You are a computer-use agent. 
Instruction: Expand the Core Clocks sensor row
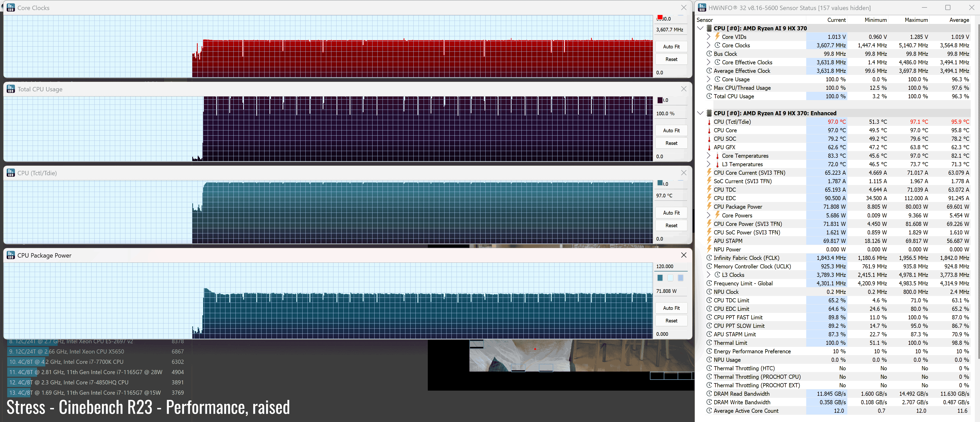coord(708,45)
